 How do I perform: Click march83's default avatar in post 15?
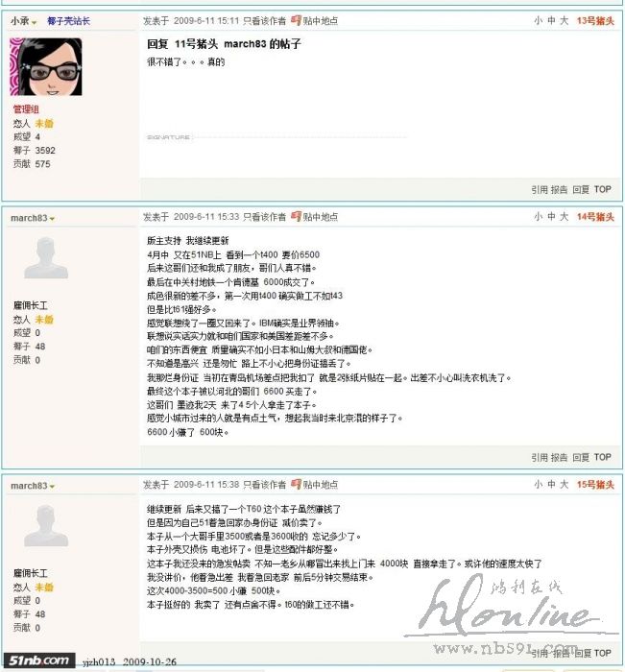[x=46, y=525]
